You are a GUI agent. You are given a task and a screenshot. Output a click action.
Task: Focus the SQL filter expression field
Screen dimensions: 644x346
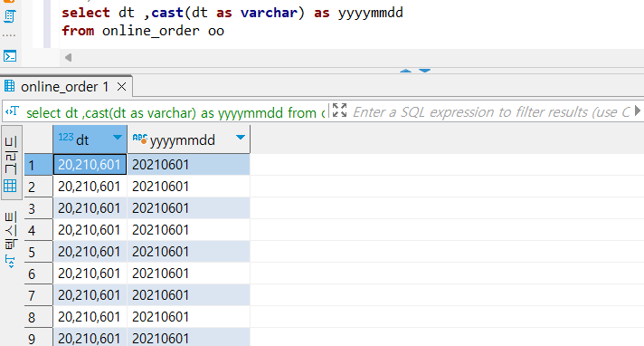point(491,112)
